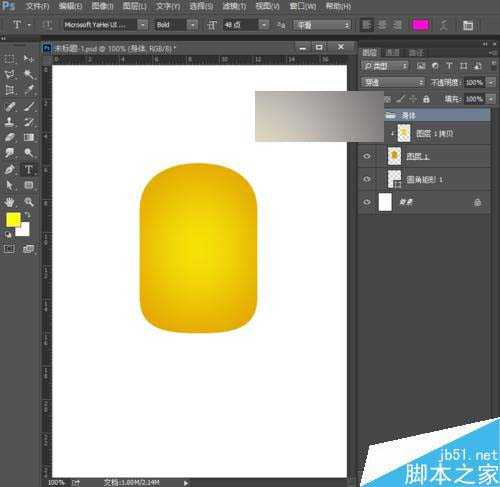This screenshot has height=487, width=500.
Task: Click the magenta text color swatch
Action: (x=420, y=25)
